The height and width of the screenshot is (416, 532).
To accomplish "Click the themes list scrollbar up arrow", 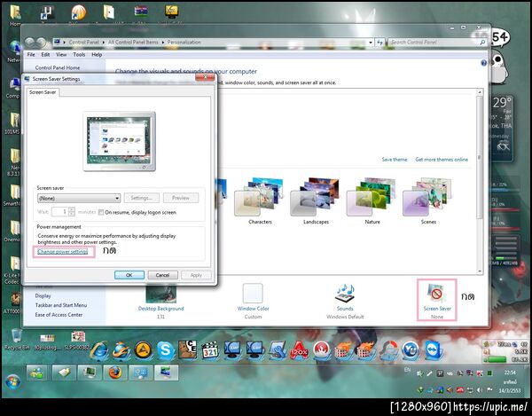I will pos(480,92).
